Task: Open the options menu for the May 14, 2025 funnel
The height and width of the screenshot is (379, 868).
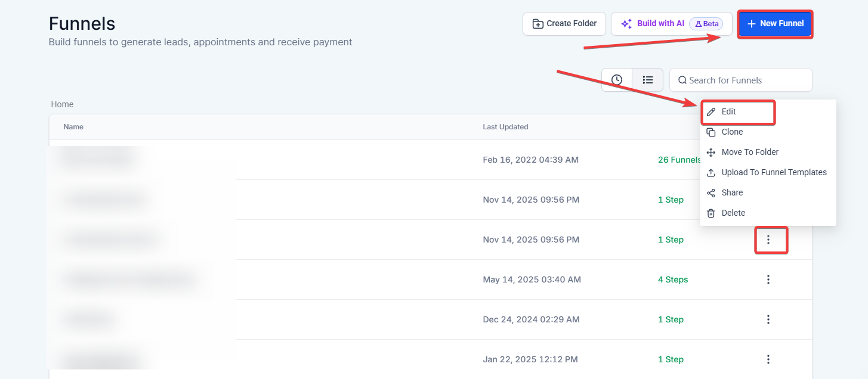Action: tap(768, 279)
